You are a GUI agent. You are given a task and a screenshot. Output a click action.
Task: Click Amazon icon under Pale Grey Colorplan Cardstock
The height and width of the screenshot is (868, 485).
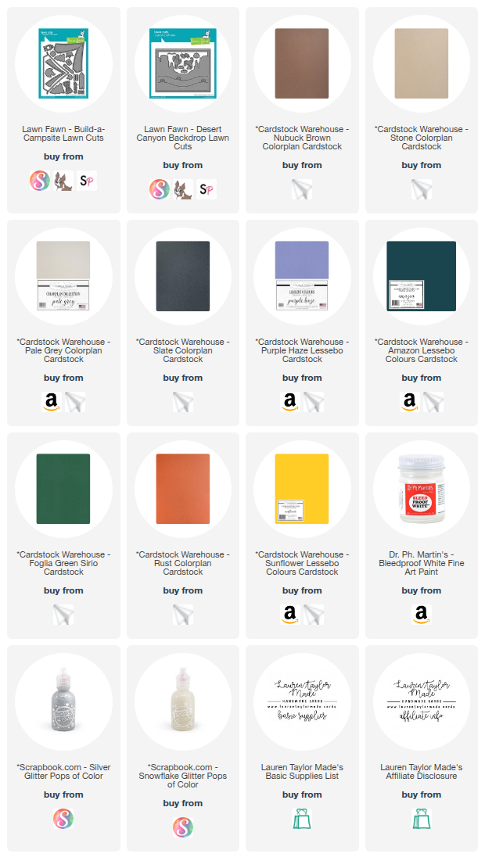[x=52, y=402]
